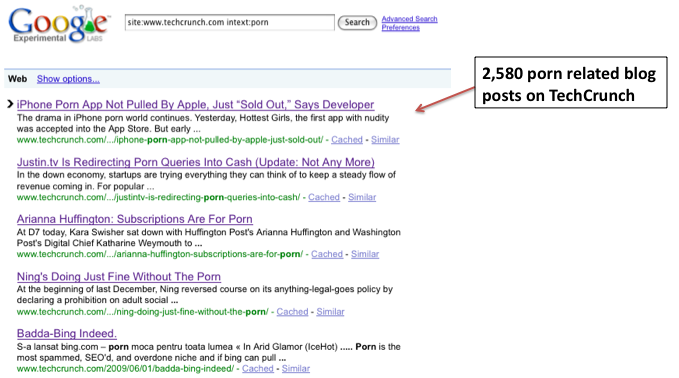679x378 pixels.
Task: Open iPhone Porn App Not Pulled result
Action: 195,104
